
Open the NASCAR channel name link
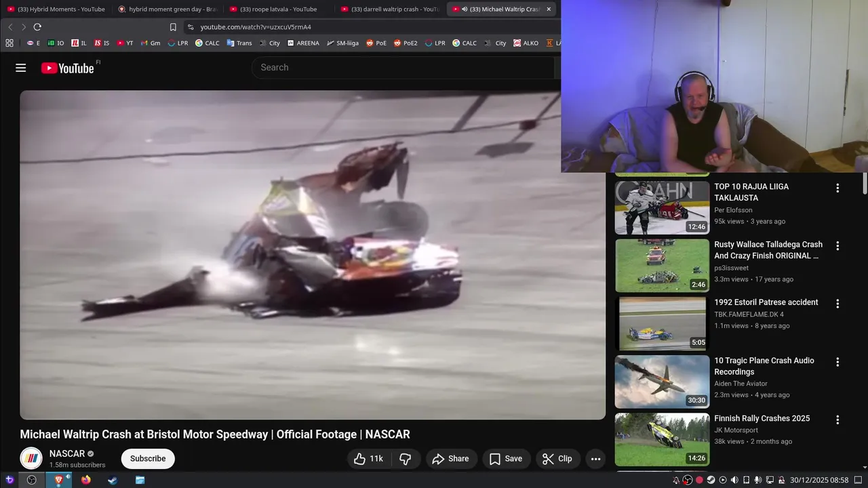point(67,453)
